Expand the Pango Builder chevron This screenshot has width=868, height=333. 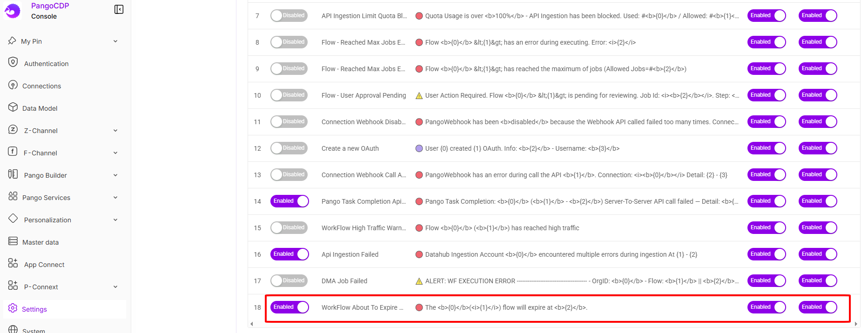click(115, 175)
